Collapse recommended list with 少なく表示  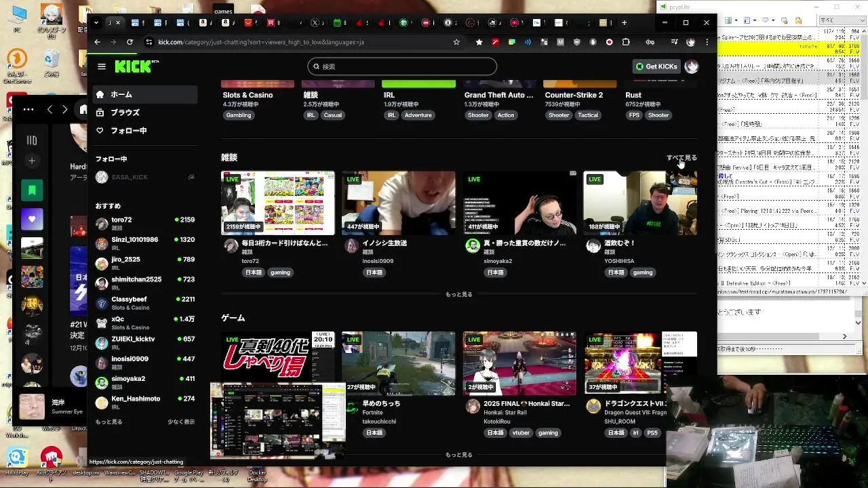(181, 422)
